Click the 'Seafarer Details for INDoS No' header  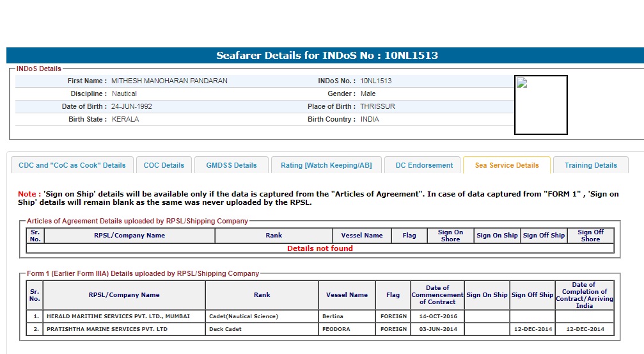[x=327, y=56]
